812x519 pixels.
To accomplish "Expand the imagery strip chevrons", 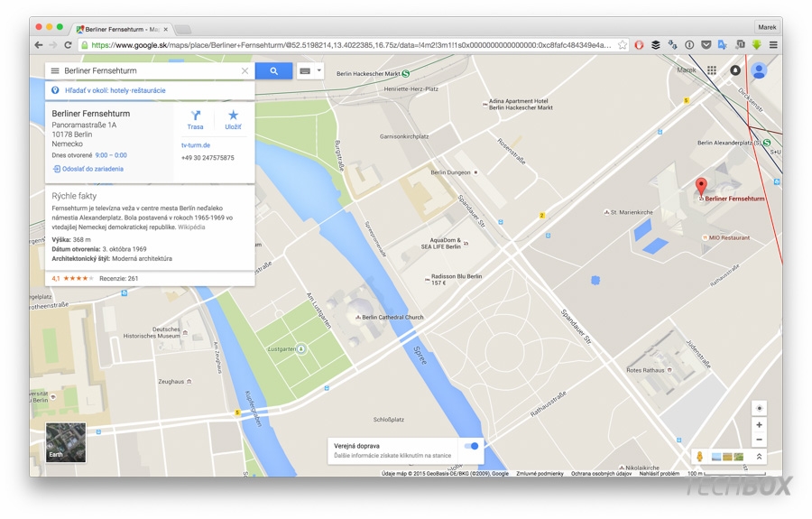I will (759, 457).
